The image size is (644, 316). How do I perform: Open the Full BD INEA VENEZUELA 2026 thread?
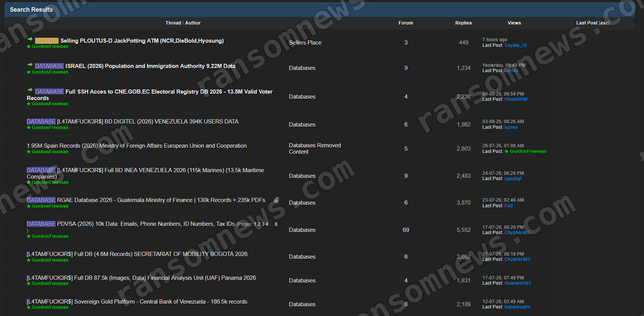(x=145, y=173)
